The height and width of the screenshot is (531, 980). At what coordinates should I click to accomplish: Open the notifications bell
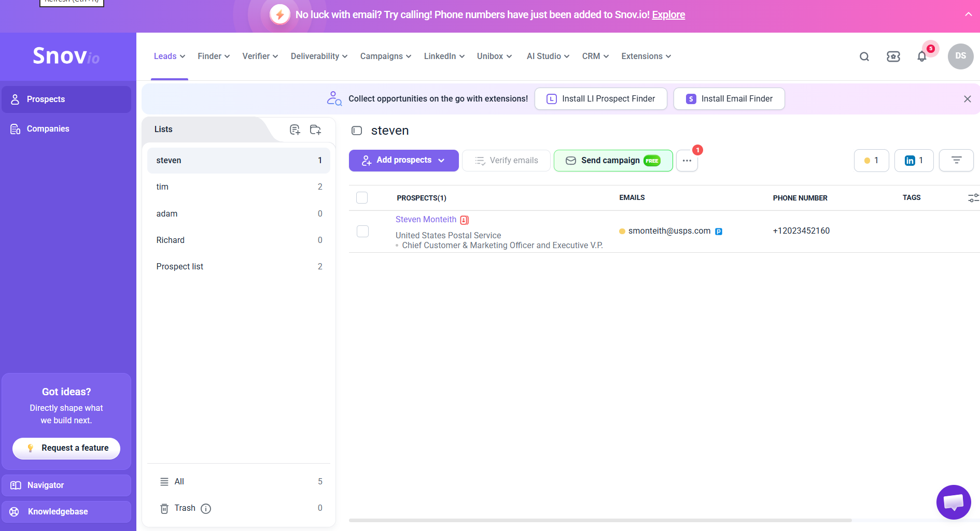pos(922,56)
